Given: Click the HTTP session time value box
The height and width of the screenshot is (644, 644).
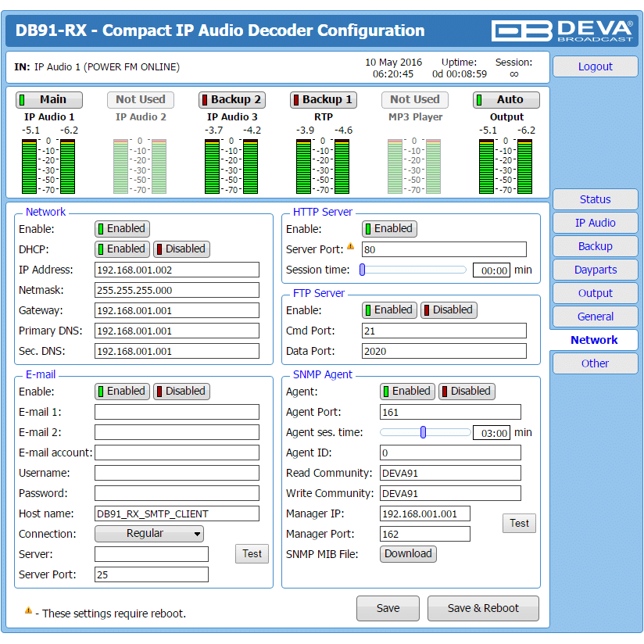Looking at the screenshot, I should (x=492, y=270).
